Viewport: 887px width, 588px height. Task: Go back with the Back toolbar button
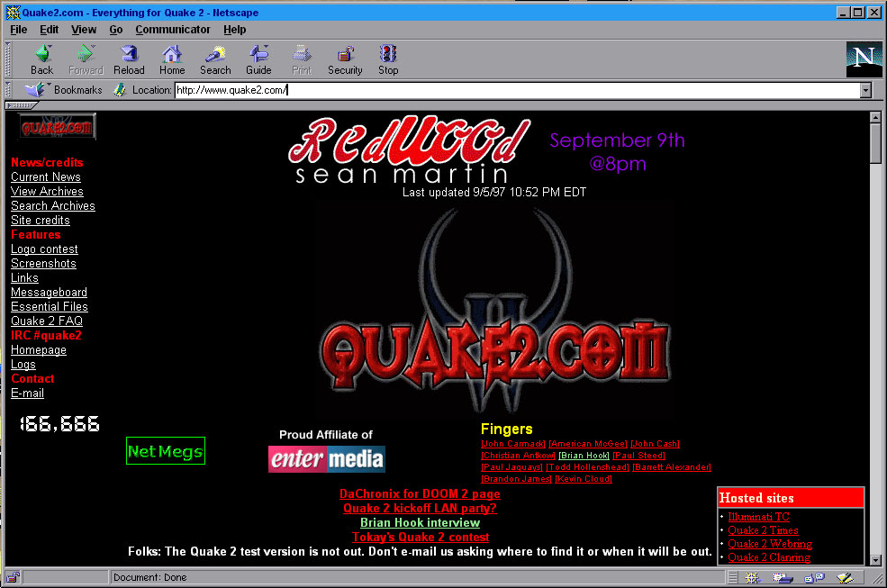coord(41,60)
